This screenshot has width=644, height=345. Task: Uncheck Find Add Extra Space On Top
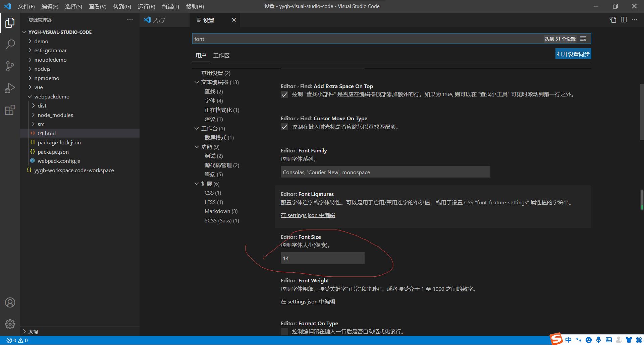(x=285, y=94)
